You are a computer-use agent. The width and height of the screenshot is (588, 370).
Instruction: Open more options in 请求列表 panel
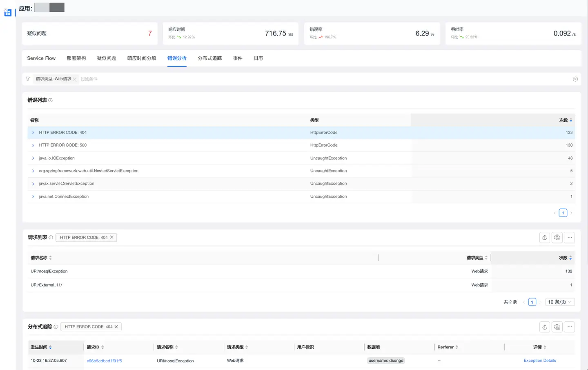(569, 238)
